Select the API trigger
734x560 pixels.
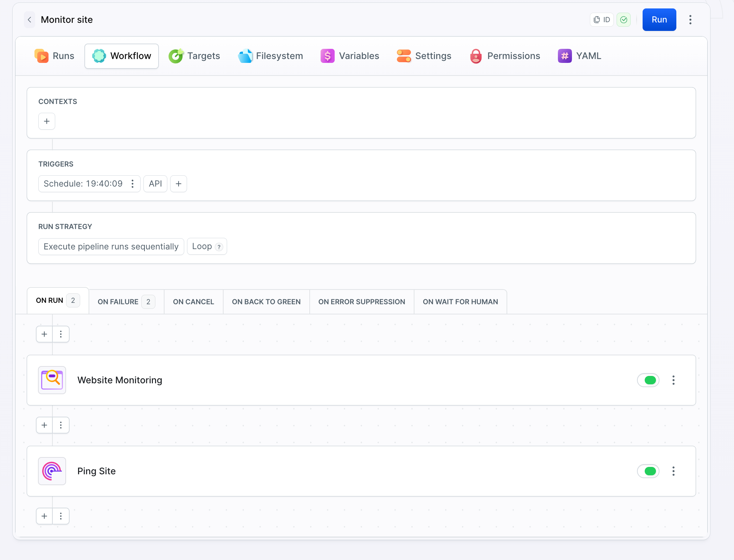tap(155, 184)
